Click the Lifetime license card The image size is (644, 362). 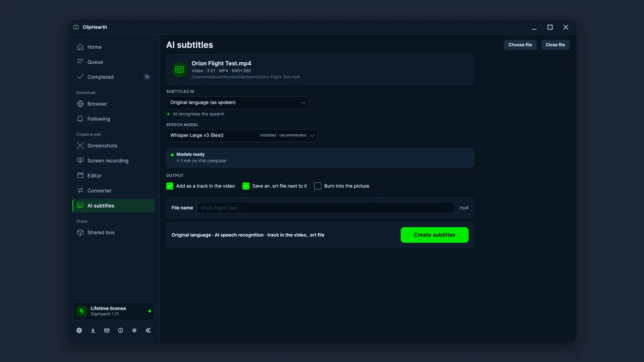click(x=114, y=311)
